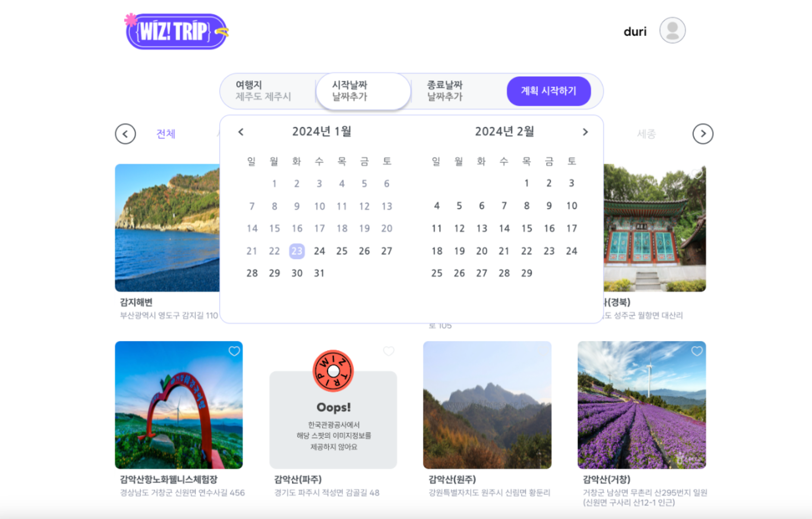Open the 감악산항노화웰니스체험장 photo

pos(179,405)
